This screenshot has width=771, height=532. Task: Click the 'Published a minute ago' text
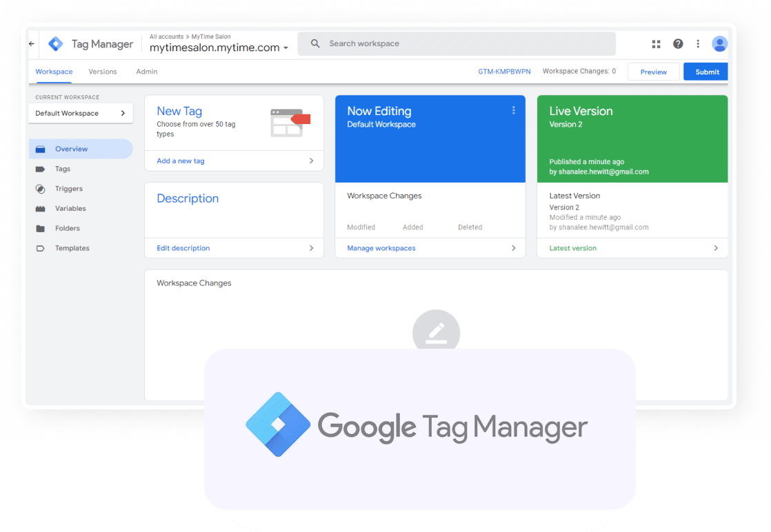pyautogui.click(x=587, y=162)
